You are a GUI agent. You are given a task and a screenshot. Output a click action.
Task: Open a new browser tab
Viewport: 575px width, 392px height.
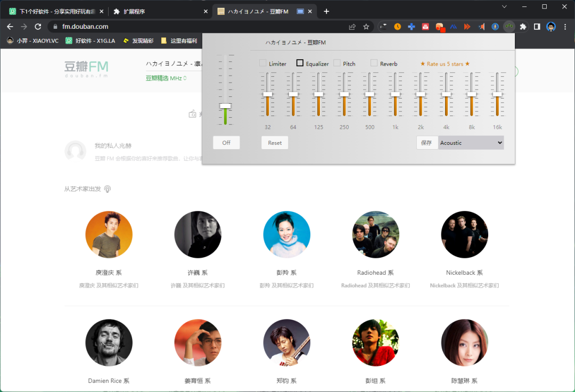coord(326,11)
